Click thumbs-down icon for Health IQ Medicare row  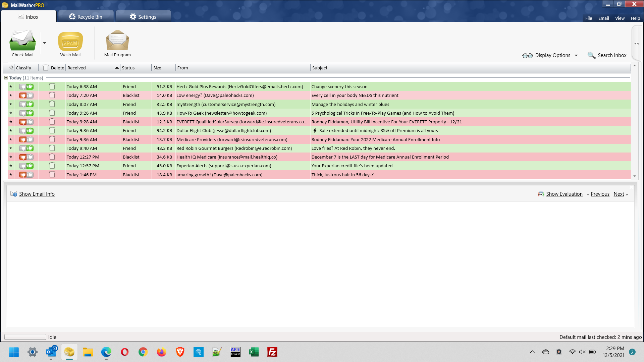(22, 157)
